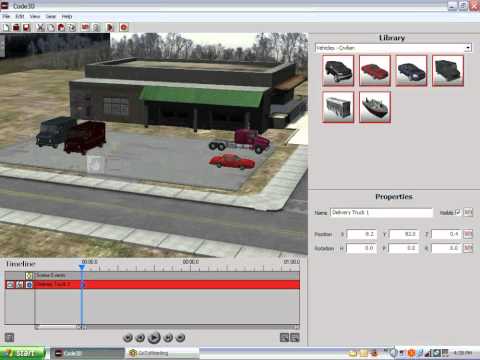The image size is (480, 360).
Task: Click the key button next to Visible checkbox
Action: point(468,212)
